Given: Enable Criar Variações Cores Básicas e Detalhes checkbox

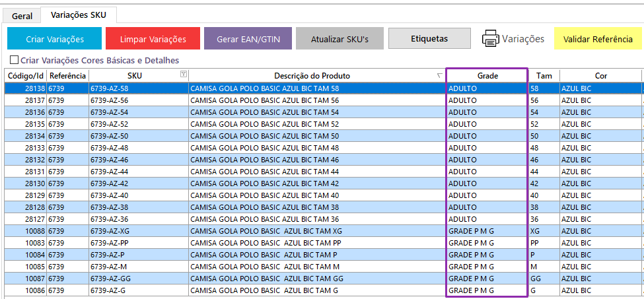Looking at the screenshot, I should click(14, 61).
